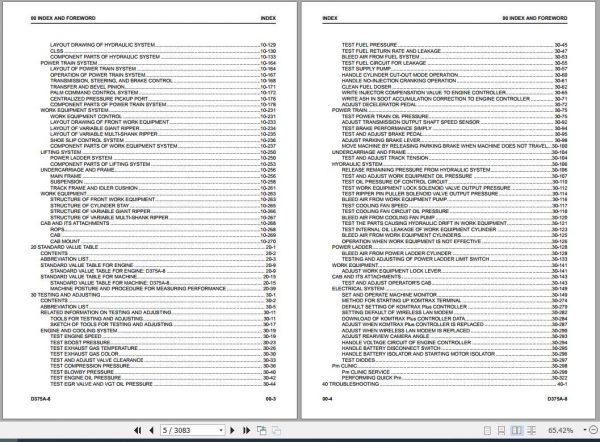Click index entry CLEAN FUEL DOSER
The width and height of the screenshot is (600, 442).
(367, 87)
